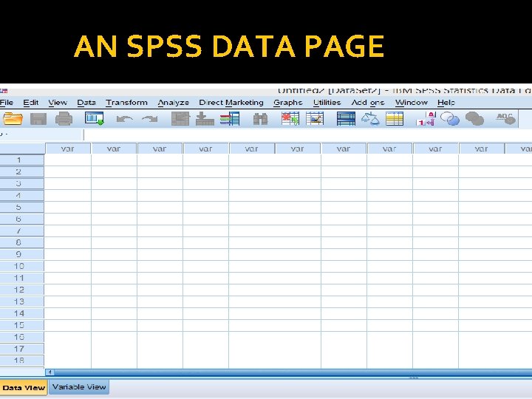532x399 pixels.
Task: Click the Go to variable icon
Action: click(x=205, y=119)
